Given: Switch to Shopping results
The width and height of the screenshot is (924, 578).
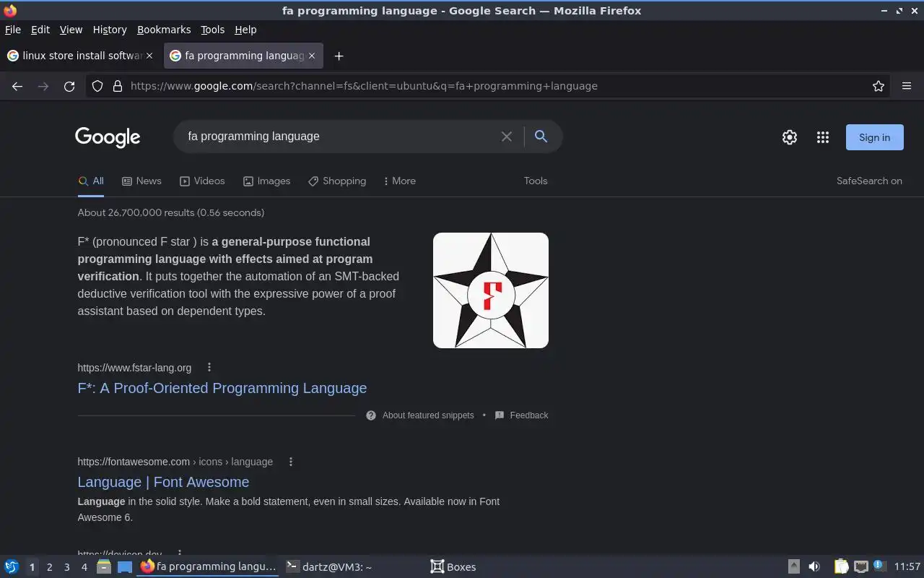Looking at the screenshot, I should tap(337, 181).
